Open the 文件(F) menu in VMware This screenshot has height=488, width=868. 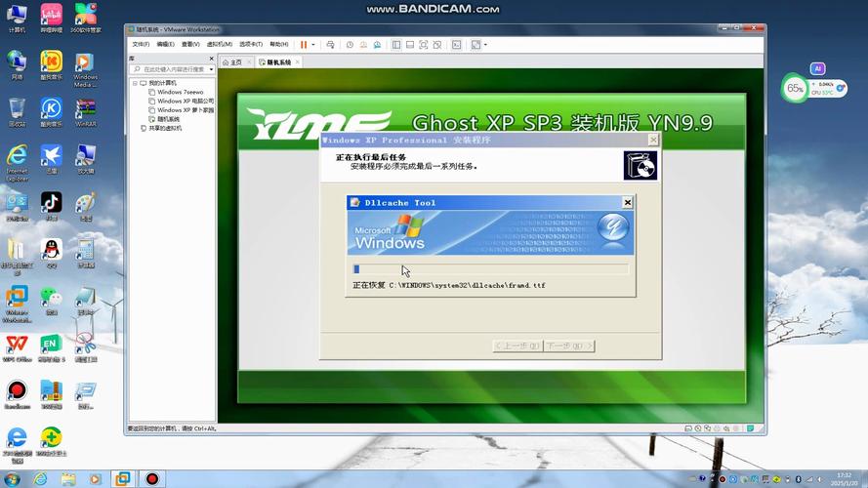[141, 44]
